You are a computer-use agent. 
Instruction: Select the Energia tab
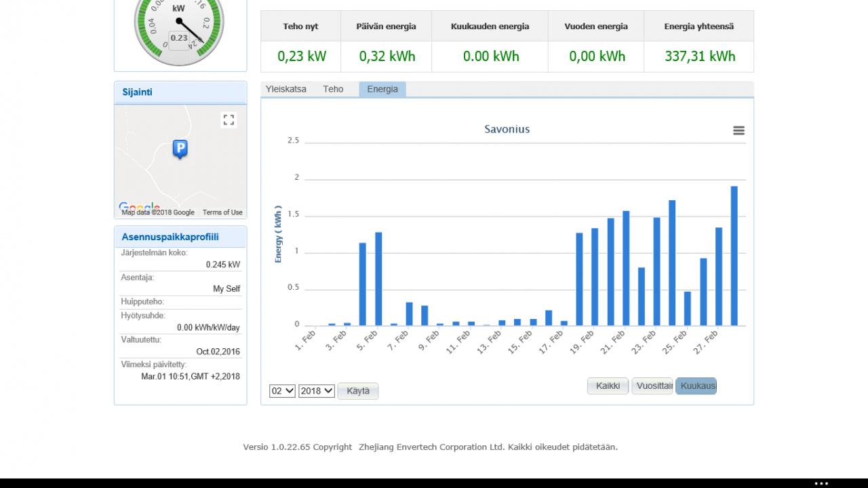click(x=382, y=89)
